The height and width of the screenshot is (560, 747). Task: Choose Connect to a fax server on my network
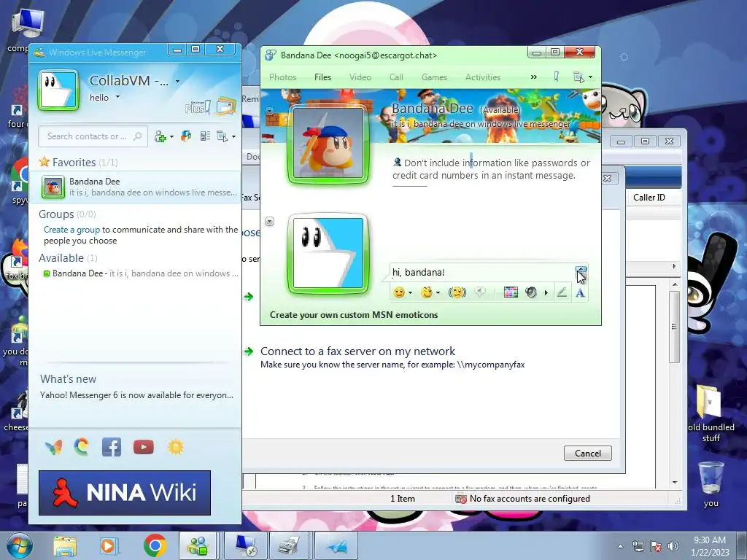coord(357,351)
